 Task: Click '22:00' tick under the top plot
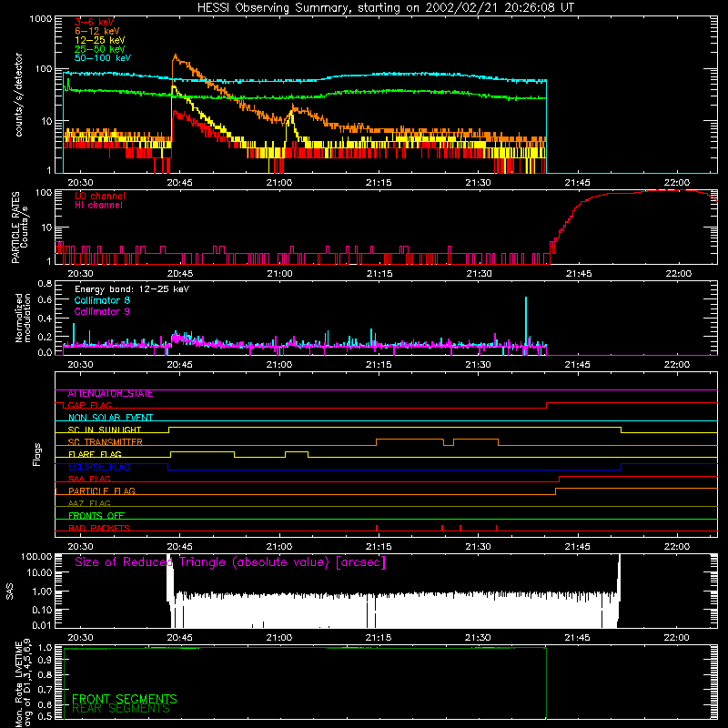(677, 183)
